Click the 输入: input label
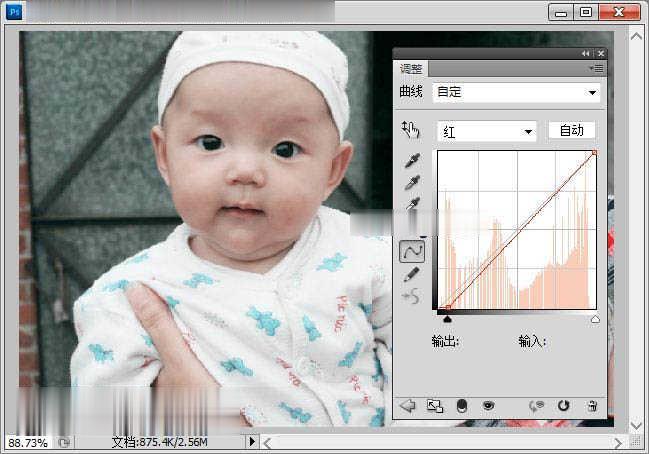This screenshot has width=649, height=454. [x=532, y=342]
